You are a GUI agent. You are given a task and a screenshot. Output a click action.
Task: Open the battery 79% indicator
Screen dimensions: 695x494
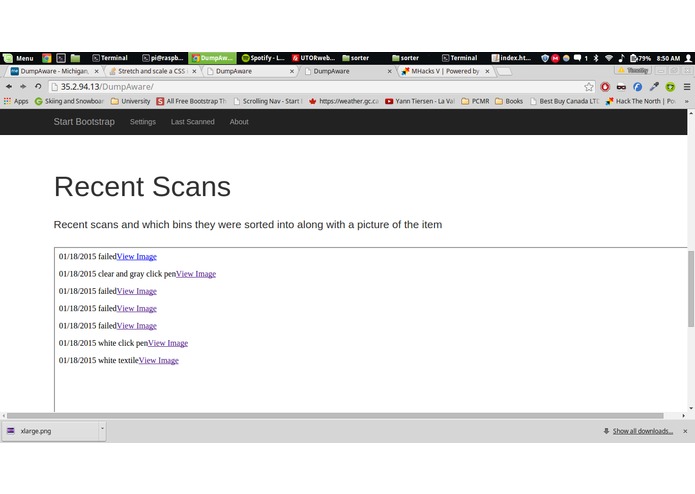coord(640,58)
